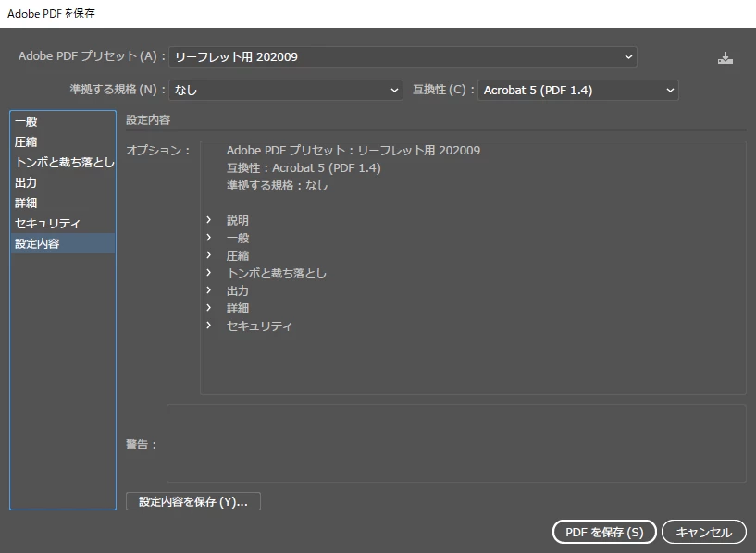Select トンボと裁ち落とし in the left list
The height and width of the screenshot is (553, 756).
63,162
